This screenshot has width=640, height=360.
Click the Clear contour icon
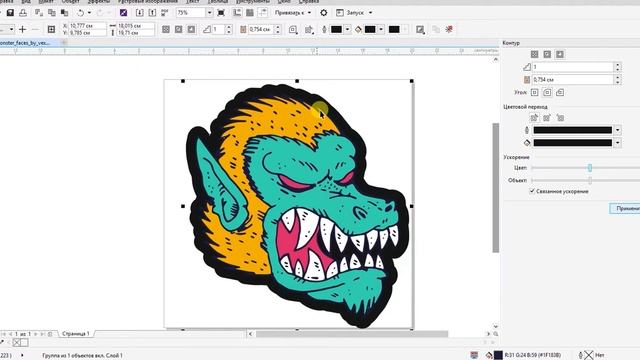pyautogui.click(x=449, y=29)
